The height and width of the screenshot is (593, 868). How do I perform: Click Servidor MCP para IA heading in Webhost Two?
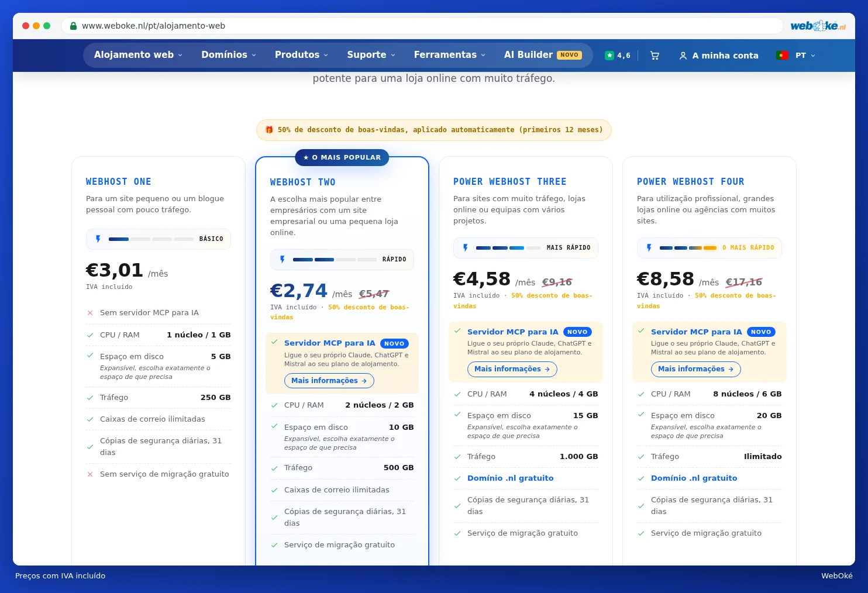(330, 343)
